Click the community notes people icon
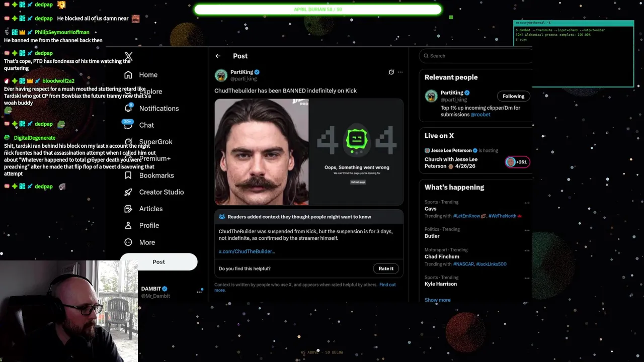Viewport: 644px width, 362px height. [222, 217]
